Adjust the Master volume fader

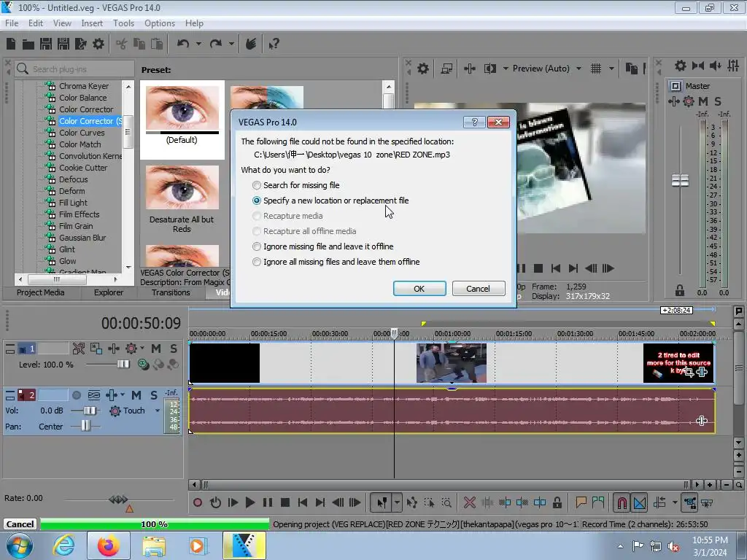tap(680, 181)
